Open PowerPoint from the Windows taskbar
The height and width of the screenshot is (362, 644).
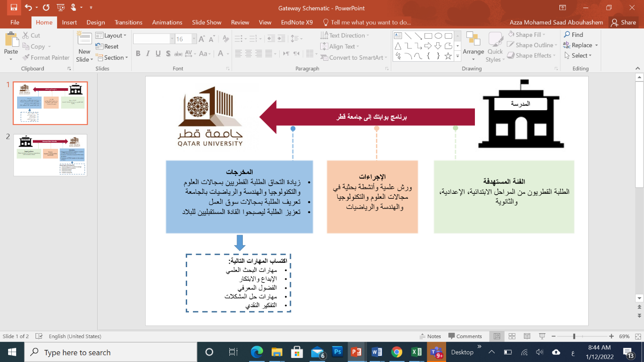click(x=356, y=352)
